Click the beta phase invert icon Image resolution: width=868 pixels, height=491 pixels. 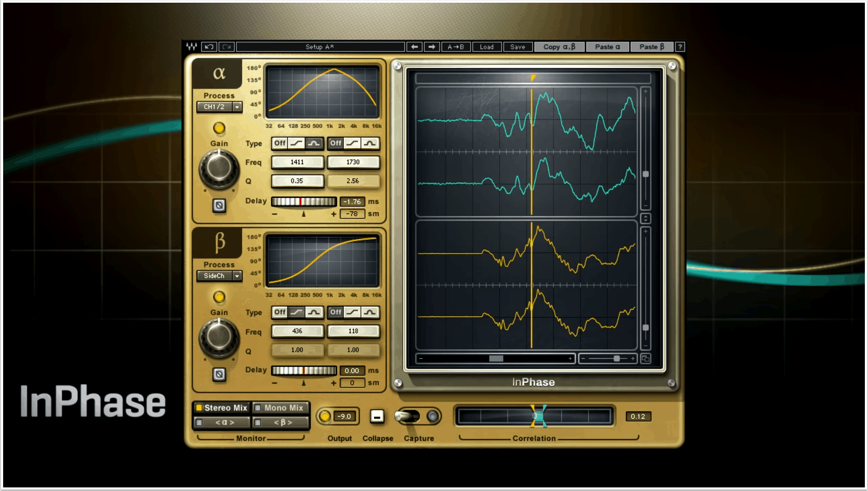[x=219, y=374]
